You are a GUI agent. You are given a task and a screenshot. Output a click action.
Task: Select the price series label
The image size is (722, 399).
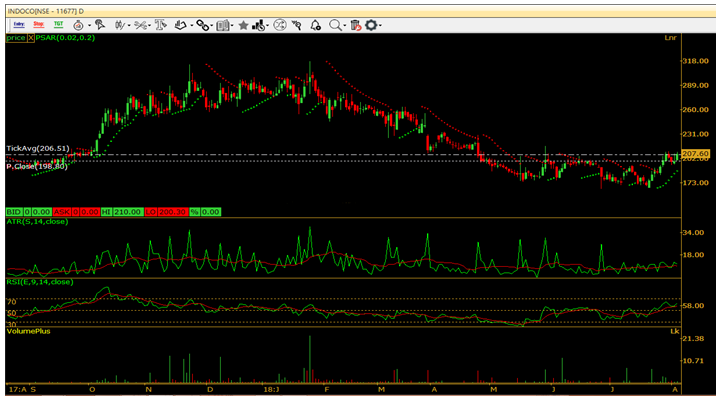point(16,38)
